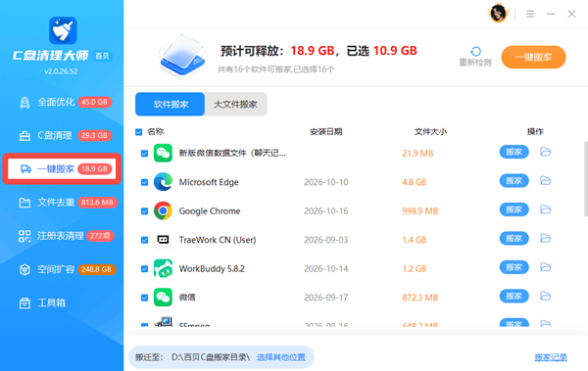
Task: Click the disk illustration in header
Action: [182, 56]
